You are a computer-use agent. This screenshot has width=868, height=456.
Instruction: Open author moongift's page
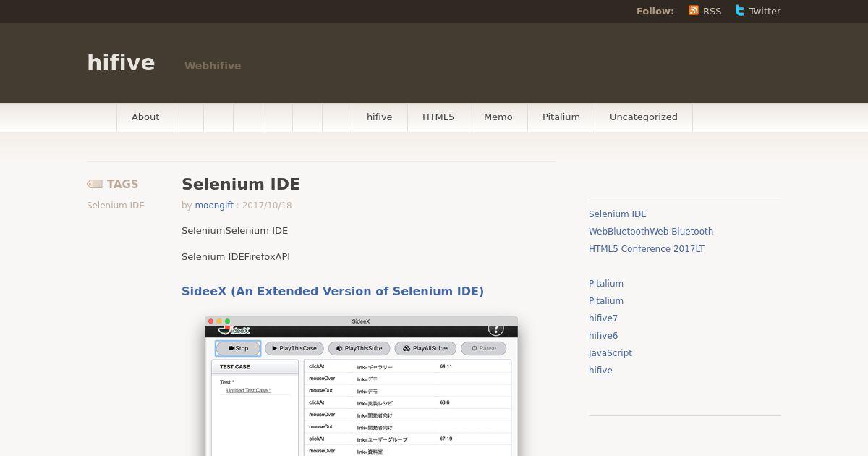point(214,206)
